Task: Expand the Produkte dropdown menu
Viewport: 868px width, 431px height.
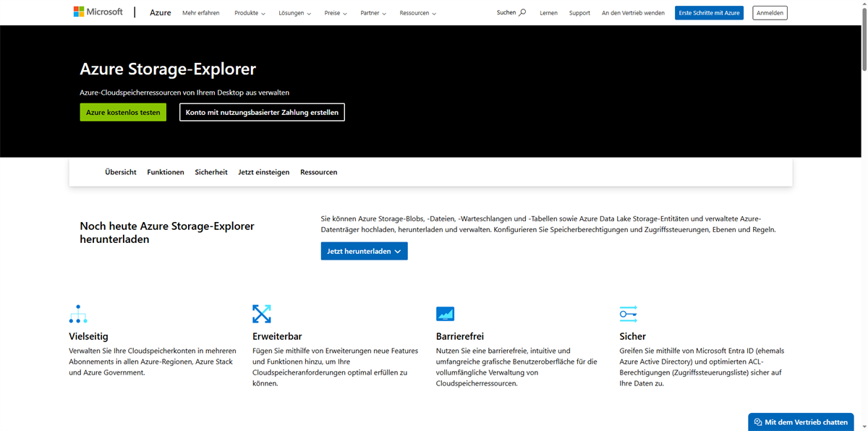Action: click(x=250, y=13)
